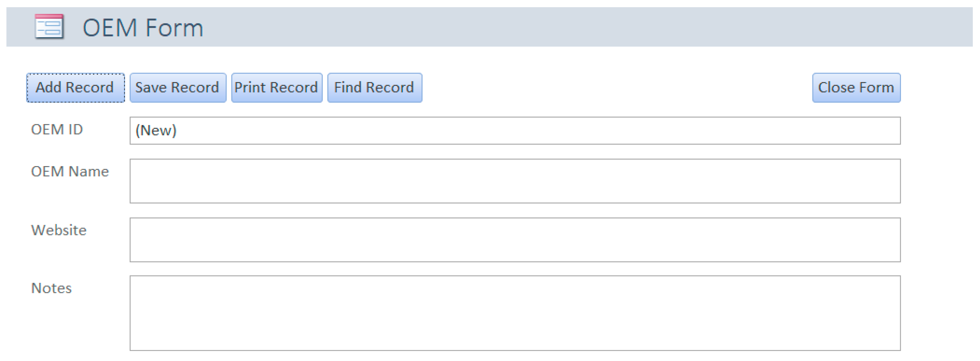Place cursor in the Website field

click(515, 240)
